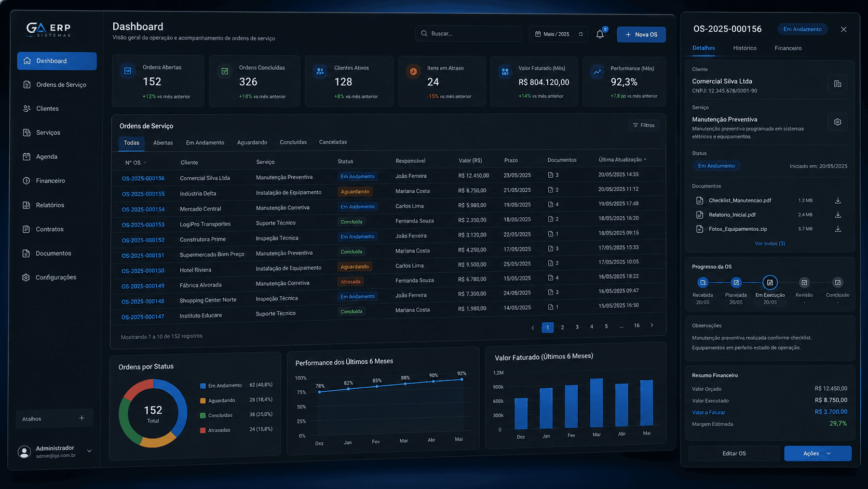Click the Performance card icon
The width and height of the screenshot is (868, 489).
[x=598, y=72]
